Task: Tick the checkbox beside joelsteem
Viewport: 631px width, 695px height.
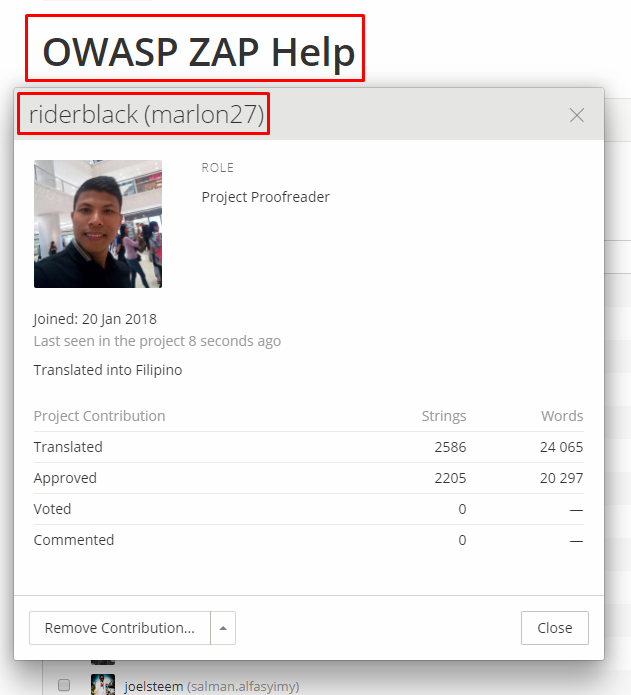Action: [x=64, y=685]
